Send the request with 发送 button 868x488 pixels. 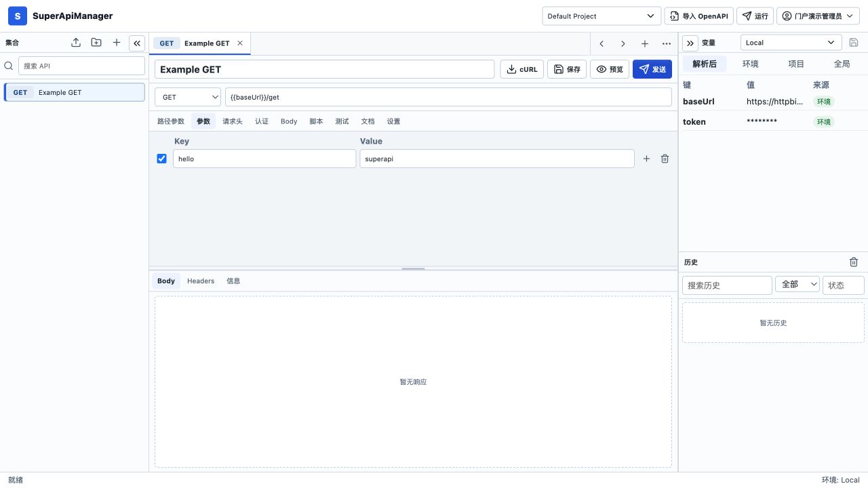click(652, 69)
